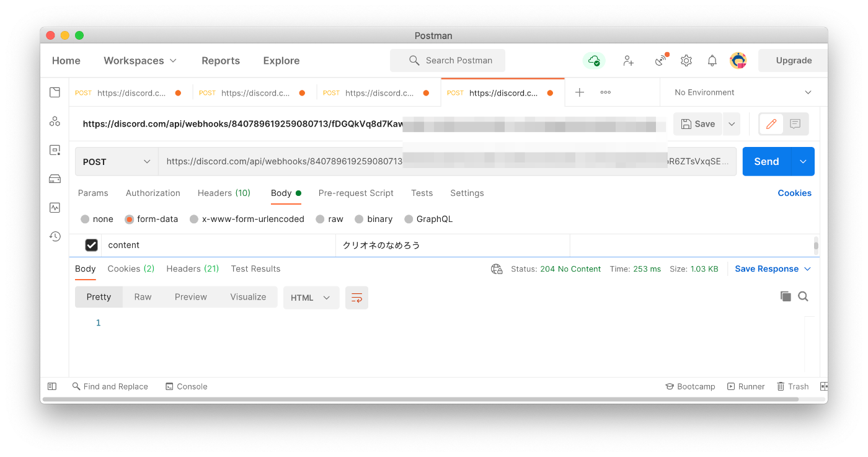868x457 pixels.
Task: Open the Workspaces dropdown
Action: pyautogui.click(x=140, y=60)
